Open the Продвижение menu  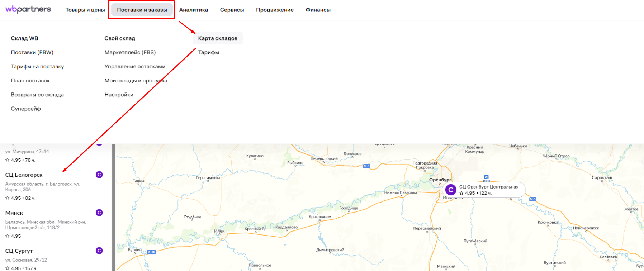point(275,10)
